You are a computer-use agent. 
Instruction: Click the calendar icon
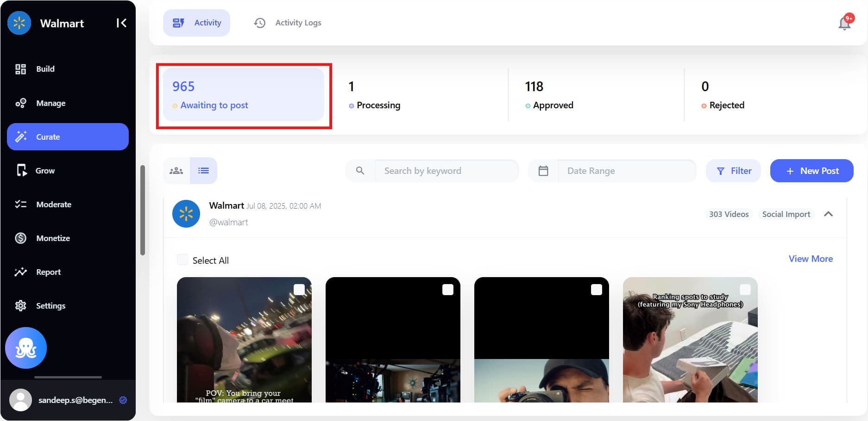(x=543, y=171)
